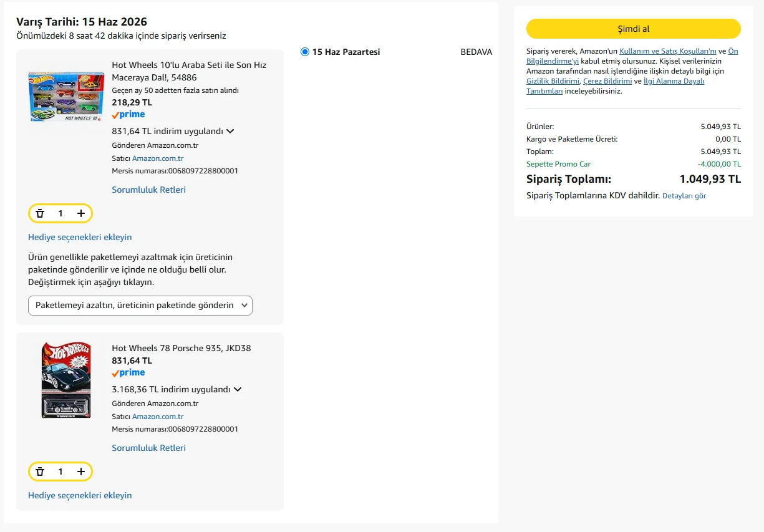Click the Hot Wheels Porsche 935 product image
This screenshot has width=764, height=532.
pos(66,380)
